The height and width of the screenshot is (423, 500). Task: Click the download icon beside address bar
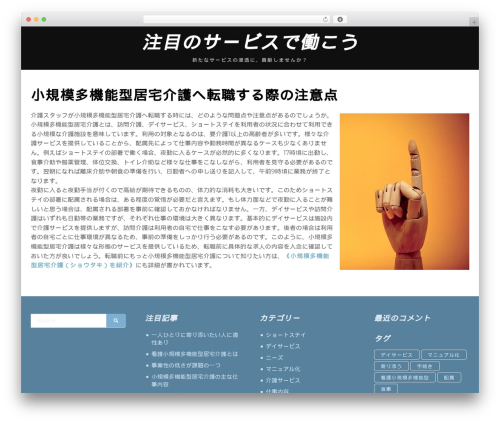pos(340,19)
